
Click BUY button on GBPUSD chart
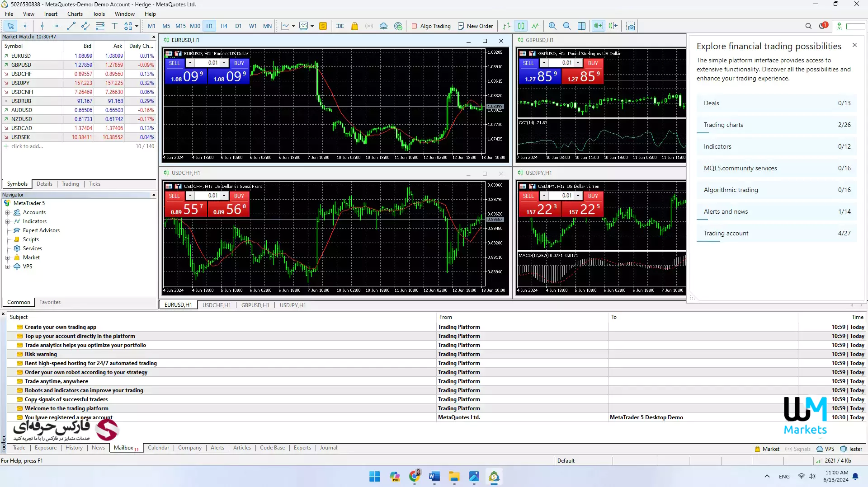click(593, 63)
